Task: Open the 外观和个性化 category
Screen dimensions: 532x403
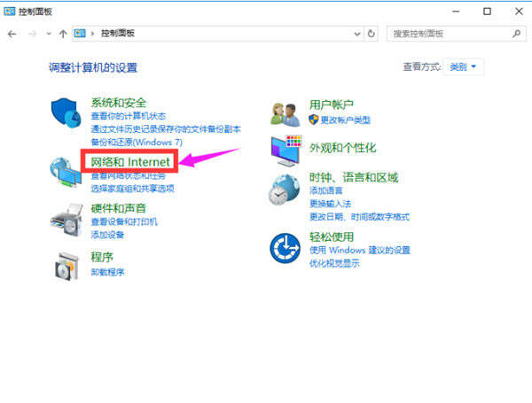Action: click(x=342, y=148)
